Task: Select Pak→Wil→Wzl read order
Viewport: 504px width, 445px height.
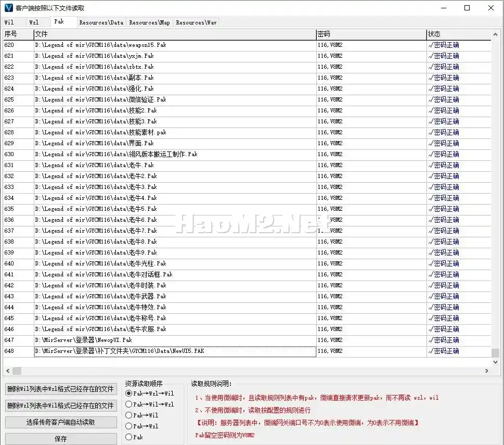Action: point(150,404)
